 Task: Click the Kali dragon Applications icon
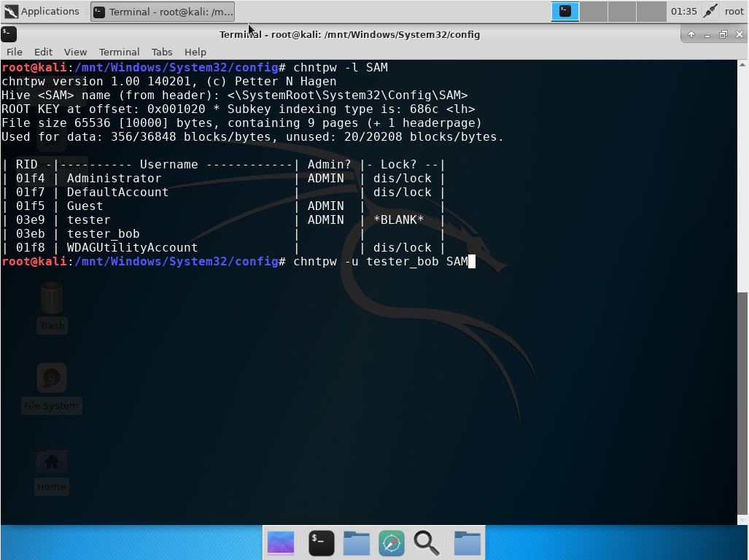point(11,11)
